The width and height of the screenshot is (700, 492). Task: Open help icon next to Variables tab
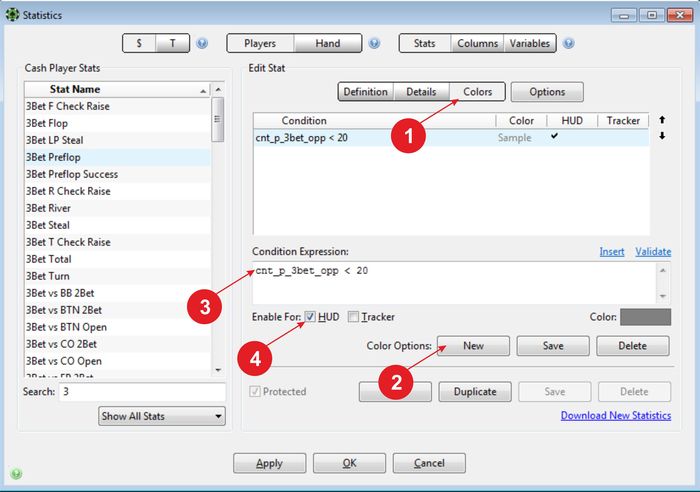568,43
